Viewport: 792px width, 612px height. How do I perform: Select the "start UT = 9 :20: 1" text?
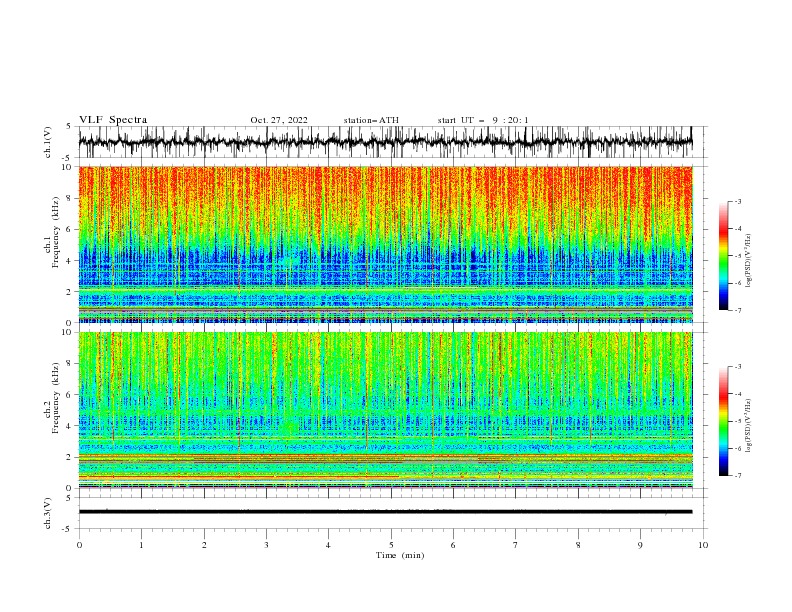483,120
